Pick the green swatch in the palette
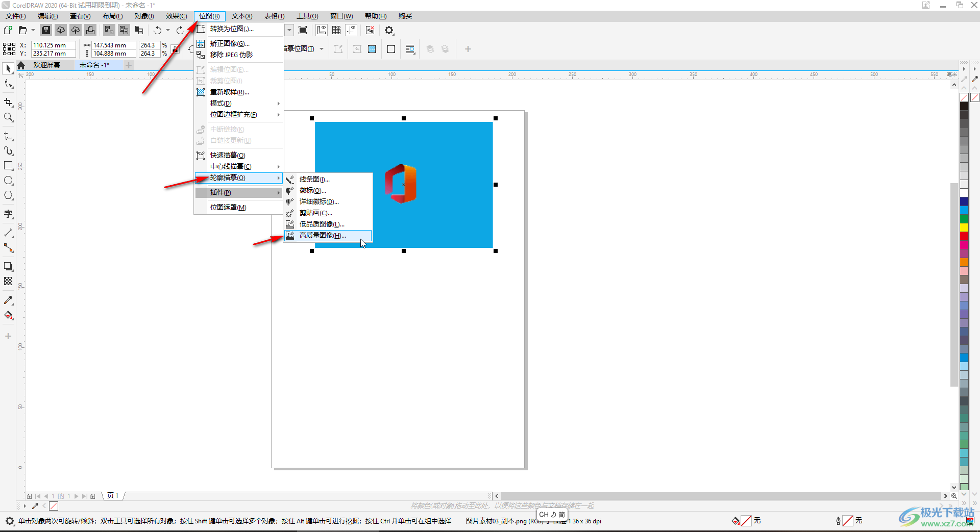980x532 pixels. [964, 219]
